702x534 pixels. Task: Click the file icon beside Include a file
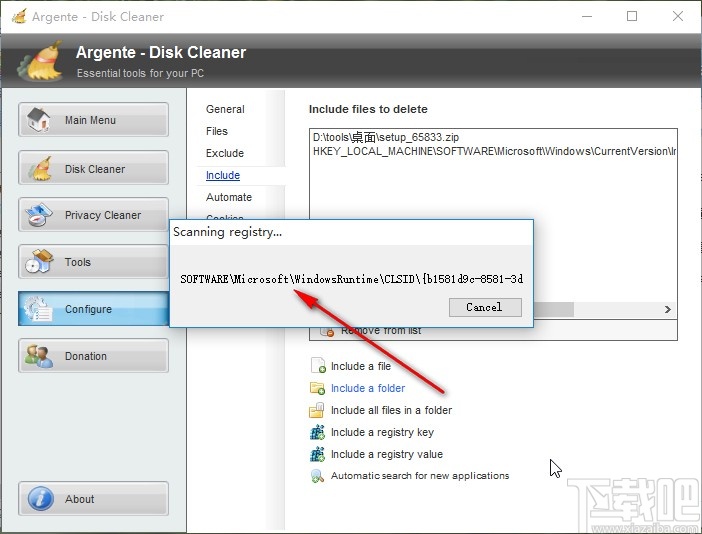tap(318, 365)
